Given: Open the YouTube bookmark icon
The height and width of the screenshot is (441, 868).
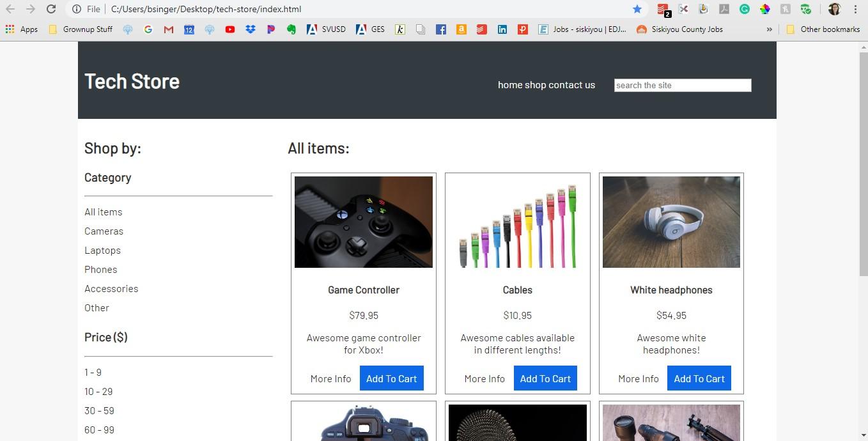Looking at the screenshot, I should tap(230, 29).
